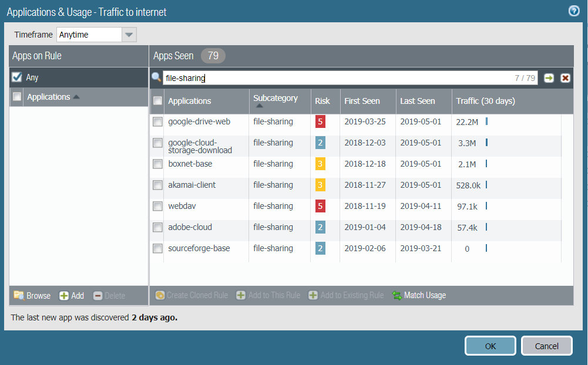Select the adobe-cloud row checkbox
The width and height of the screenshot is (588, 365).
(157, 228)
